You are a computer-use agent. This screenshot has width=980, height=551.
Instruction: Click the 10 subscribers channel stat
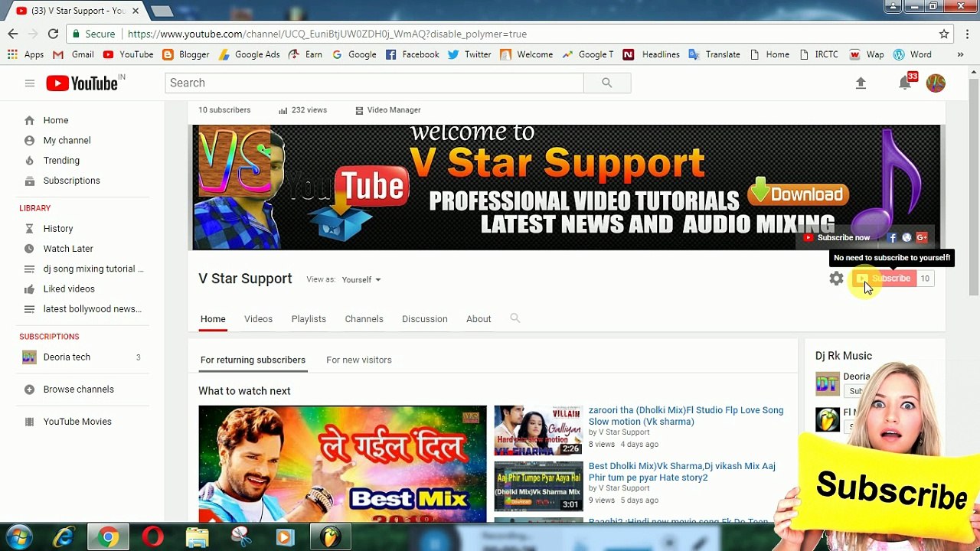224,110
